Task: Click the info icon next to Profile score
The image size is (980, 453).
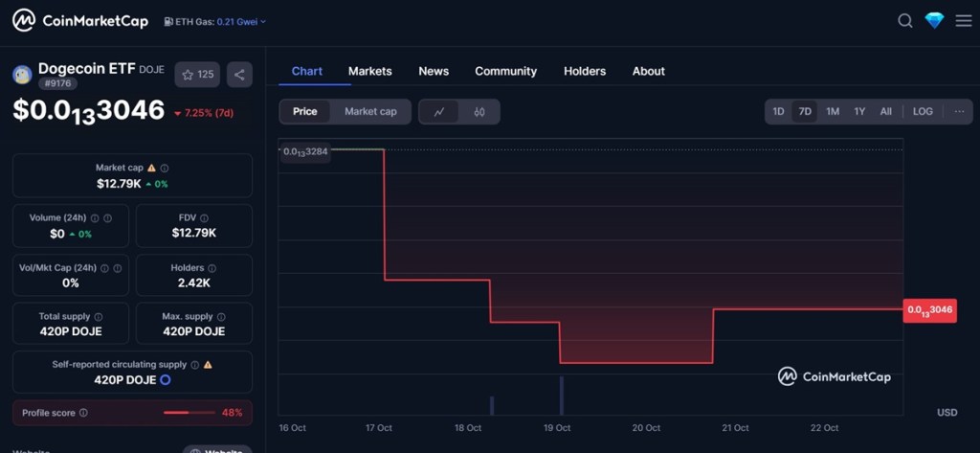Action: point(83,413)
